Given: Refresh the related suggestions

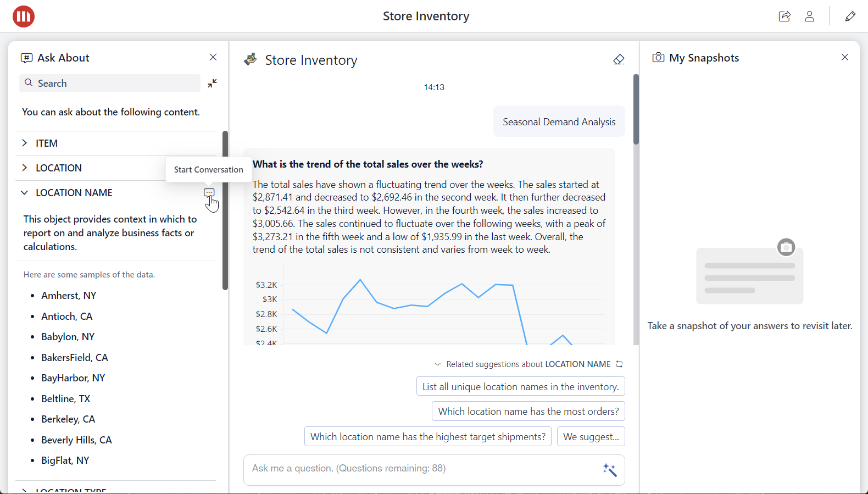Looking at the screenshot, I should pyautogui.click(x=620, y=364).
